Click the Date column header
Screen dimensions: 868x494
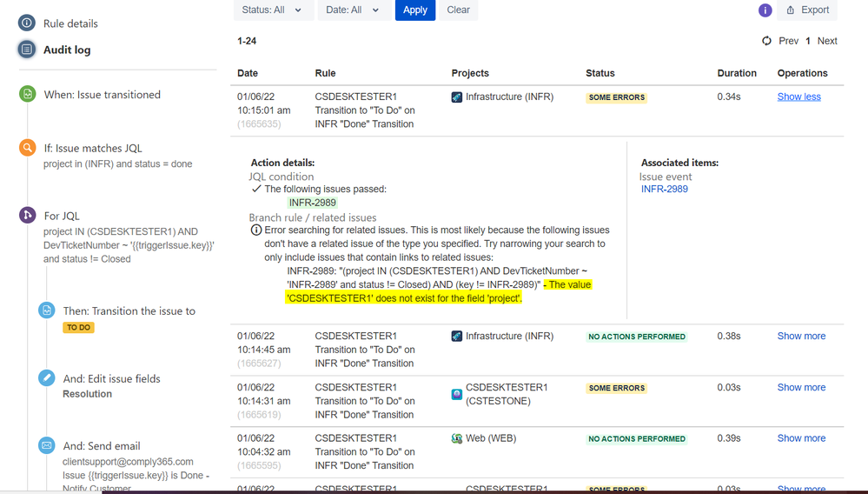(248, 73)
